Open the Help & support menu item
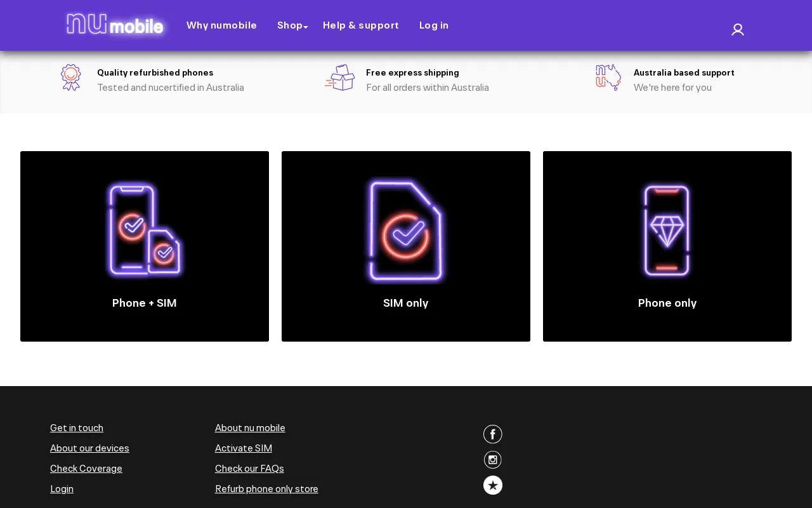The width and height of the screenshot is (812, 508). click(360, 25)
